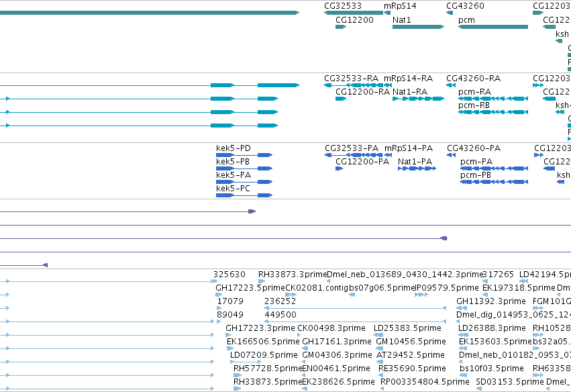
Task: Select the kek5-PC protein feature
Action: coord(244,195)
